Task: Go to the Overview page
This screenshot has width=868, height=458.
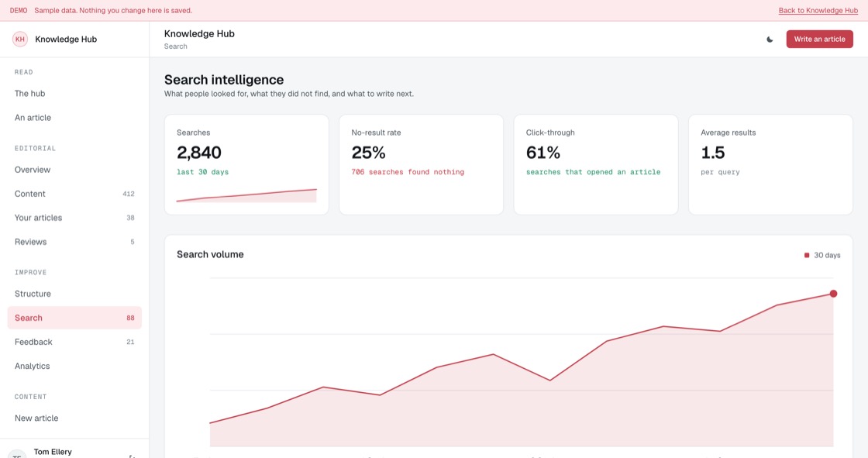Action: [x=74, y=170]
